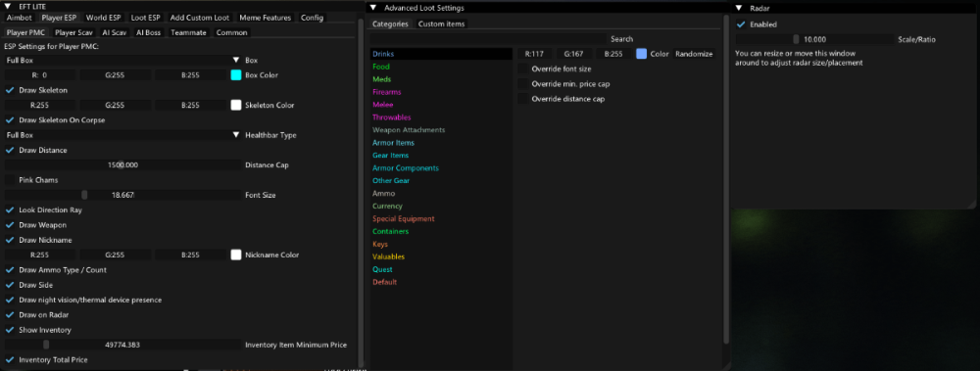Select the Teammate sub-tab
Screen dimensions: 980x371
(x=188, y=32)
